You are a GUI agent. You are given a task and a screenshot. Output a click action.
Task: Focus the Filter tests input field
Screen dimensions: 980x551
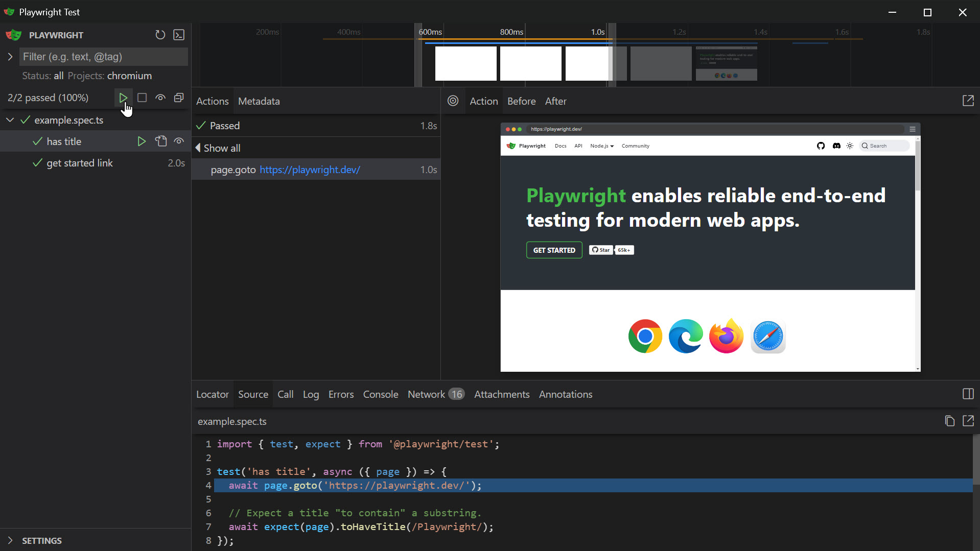[x=104, y=57]
